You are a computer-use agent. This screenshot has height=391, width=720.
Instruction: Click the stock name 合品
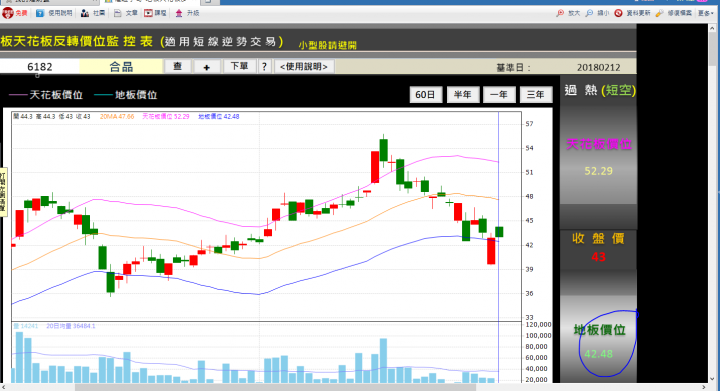coord(121,67)
